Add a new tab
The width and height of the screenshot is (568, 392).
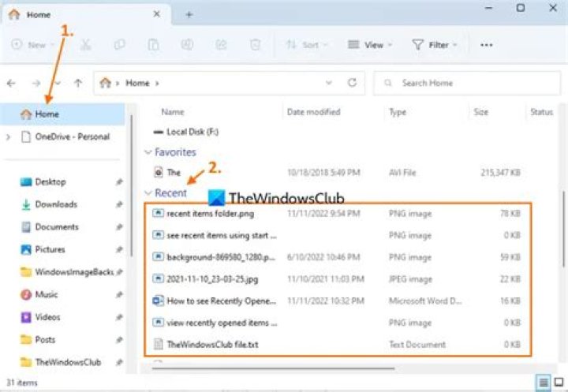click(x=189, y=14)
